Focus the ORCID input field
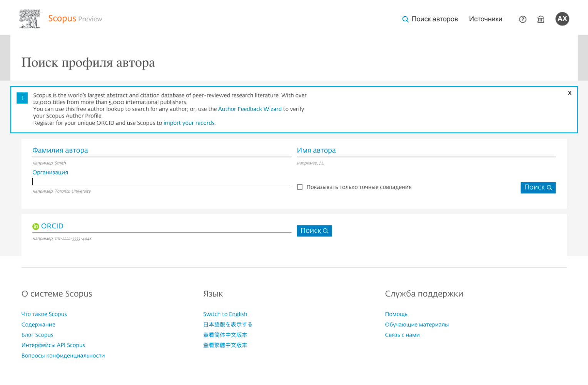 tap(162, 226)
